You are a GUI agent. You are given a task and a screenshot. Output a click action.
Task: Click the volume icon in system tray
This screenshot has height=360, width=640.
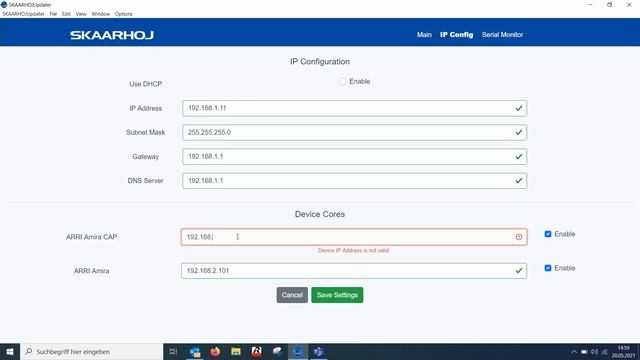pos(594,351)
